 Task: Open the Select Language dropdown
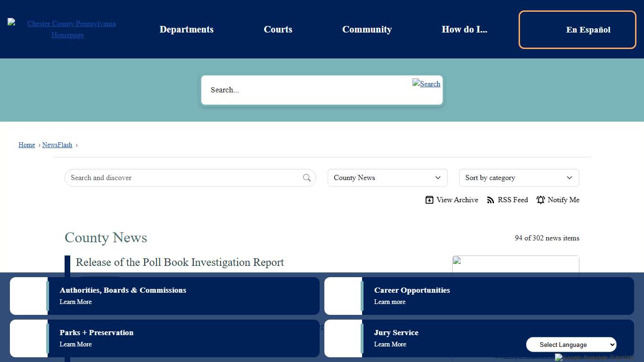[x=571, y=345]
